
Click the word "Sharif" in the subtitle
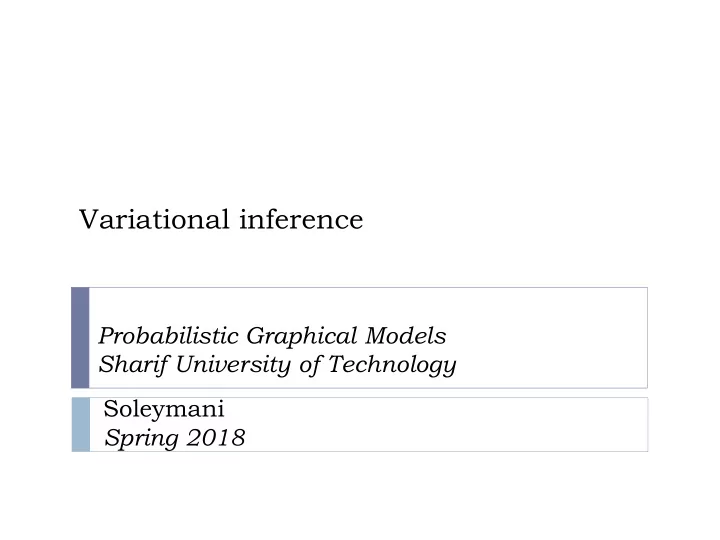(134, 365)
